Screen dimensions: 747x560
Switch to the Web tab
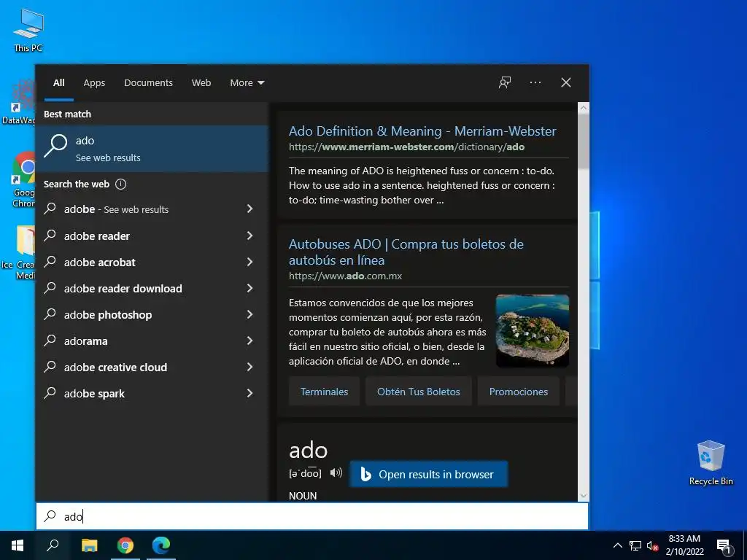pyautogui.click(x=201, y=83)
